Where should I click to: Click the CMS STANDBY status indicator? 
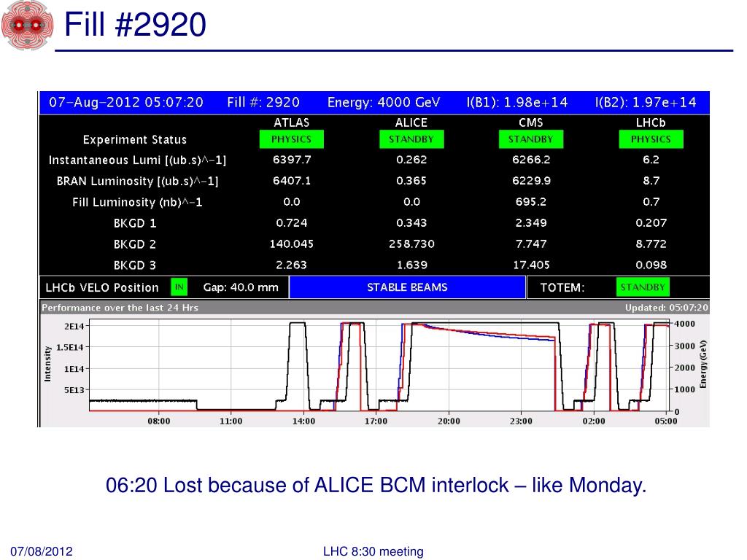(x=531, y=139)
